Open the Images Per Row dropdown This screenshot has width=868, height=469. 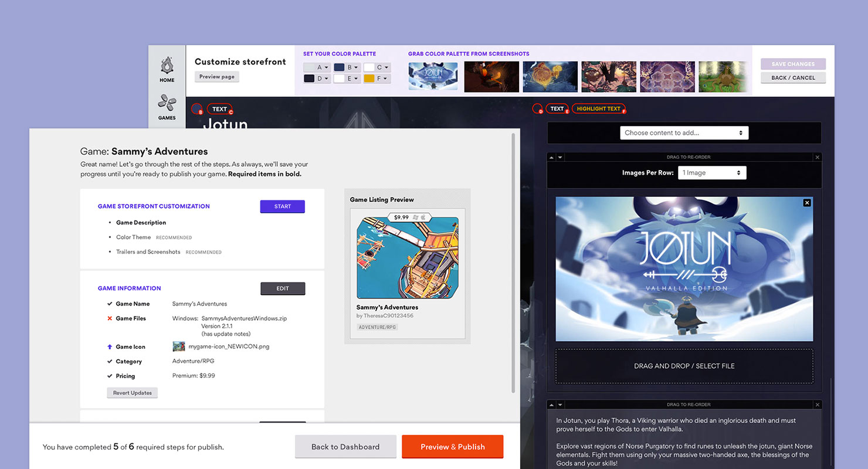711,173
